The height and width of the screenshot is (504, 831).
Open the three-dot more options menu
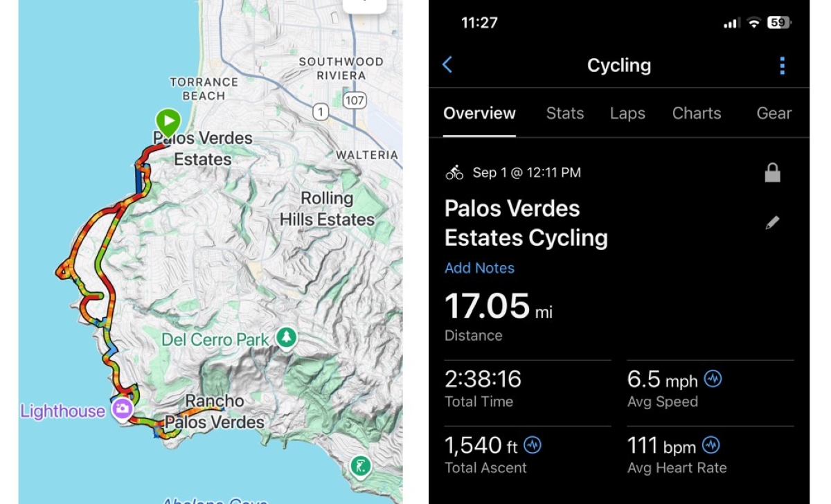tap(782, 66)
